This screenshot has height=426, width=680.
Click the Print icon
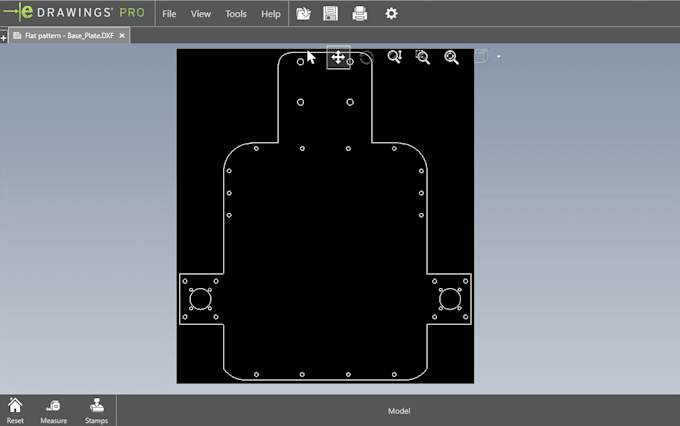[x=360, y=14]
